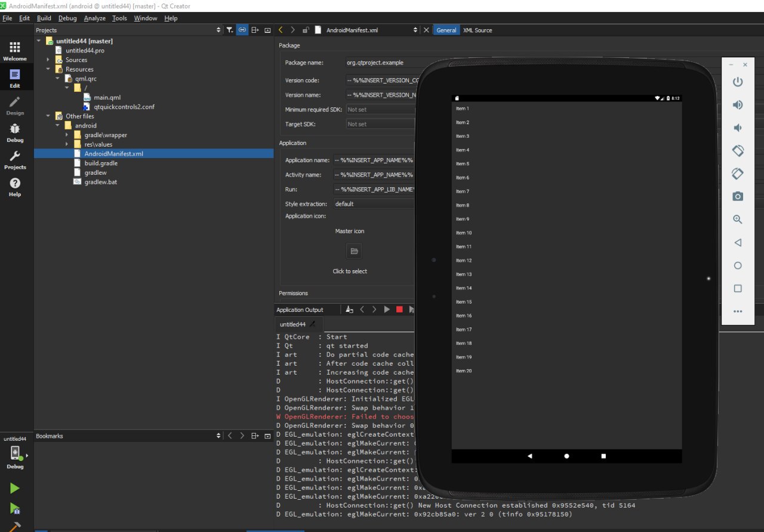Image resolution: width=764 pixels, height=532 pixels.
Task: Open Design mode in sidebar
Action: pos(15,106)
